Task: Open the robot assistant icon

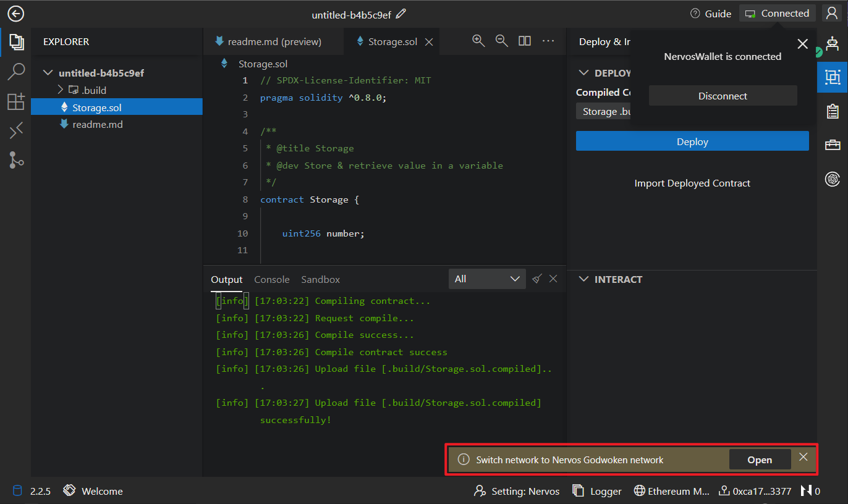Action: click(833, 44)
